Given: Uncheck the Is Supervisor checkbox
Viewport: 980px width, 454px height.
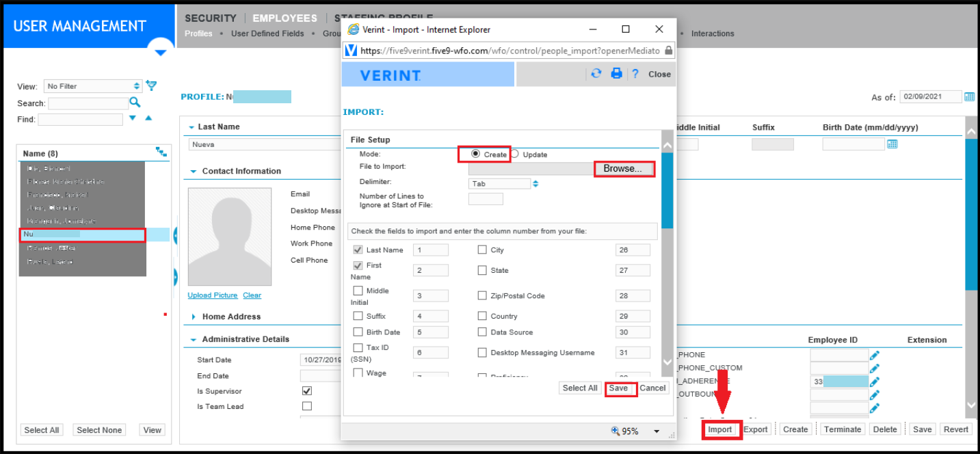Looking at the screenshot, I should tap(307, 391).
